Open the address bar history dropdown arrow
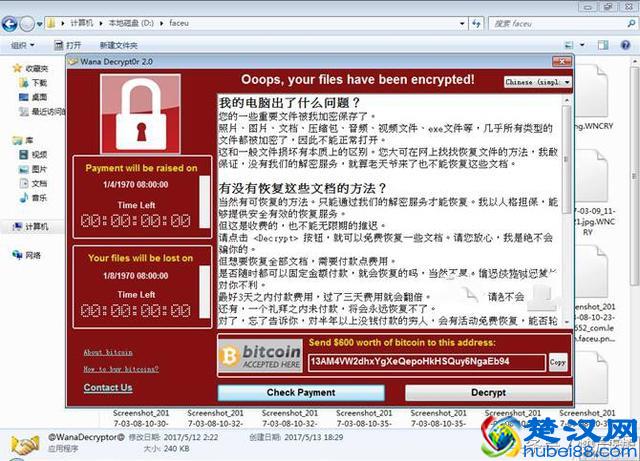This screenshot has width=640, height=461. tap(462, 23)
